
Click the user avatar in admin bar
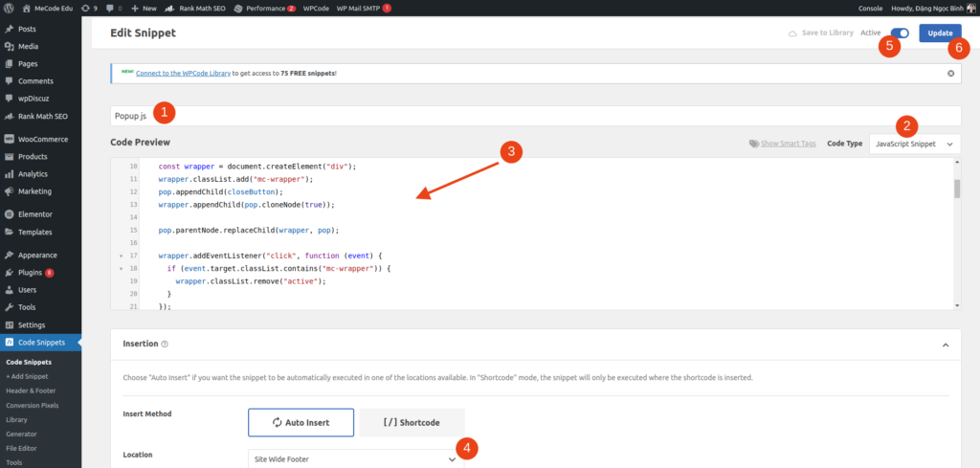(970, 8)
